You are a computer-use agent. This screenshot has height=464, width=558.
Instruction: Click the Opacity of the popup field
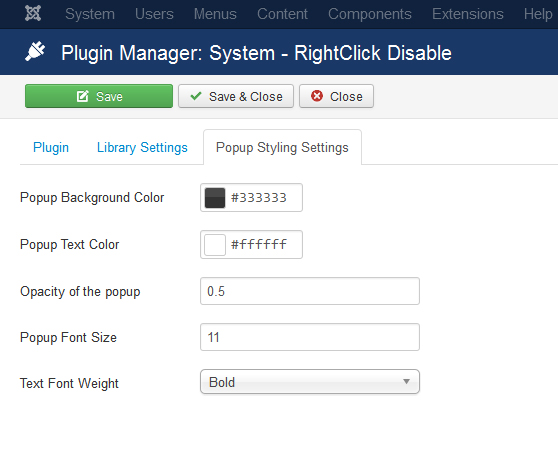tap(310, 291)
